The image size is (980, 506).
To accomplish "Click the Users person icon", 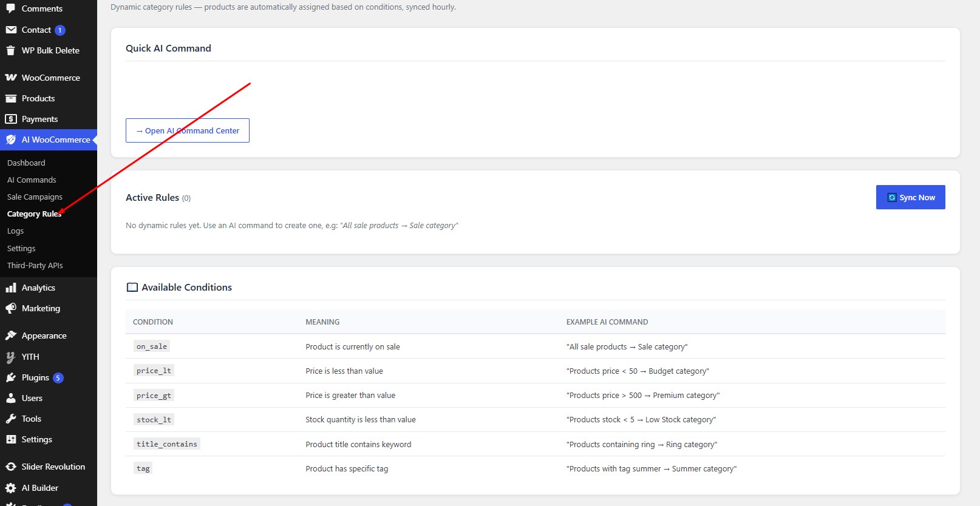I will click(x=11, y=398).
